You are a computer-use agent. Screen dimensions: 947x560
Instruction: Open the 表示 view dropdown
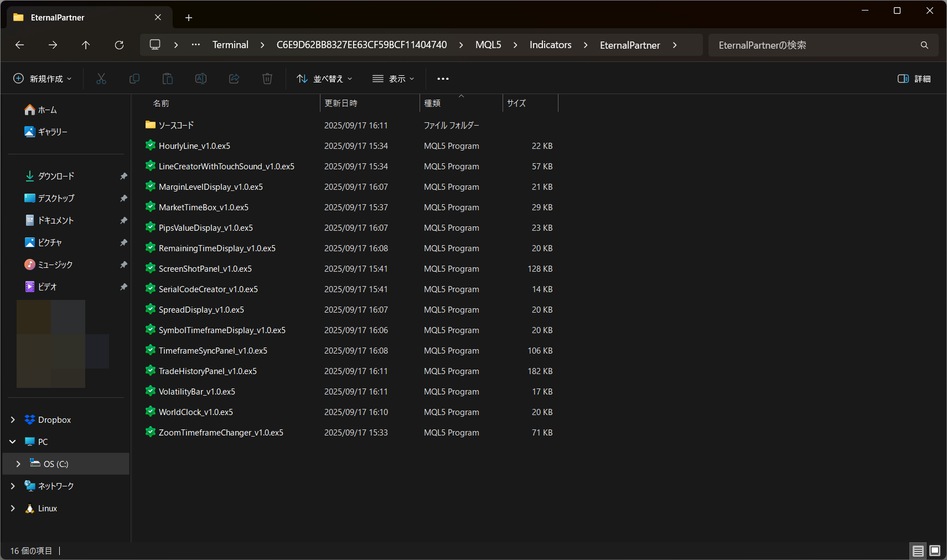[x=394, y=79]
